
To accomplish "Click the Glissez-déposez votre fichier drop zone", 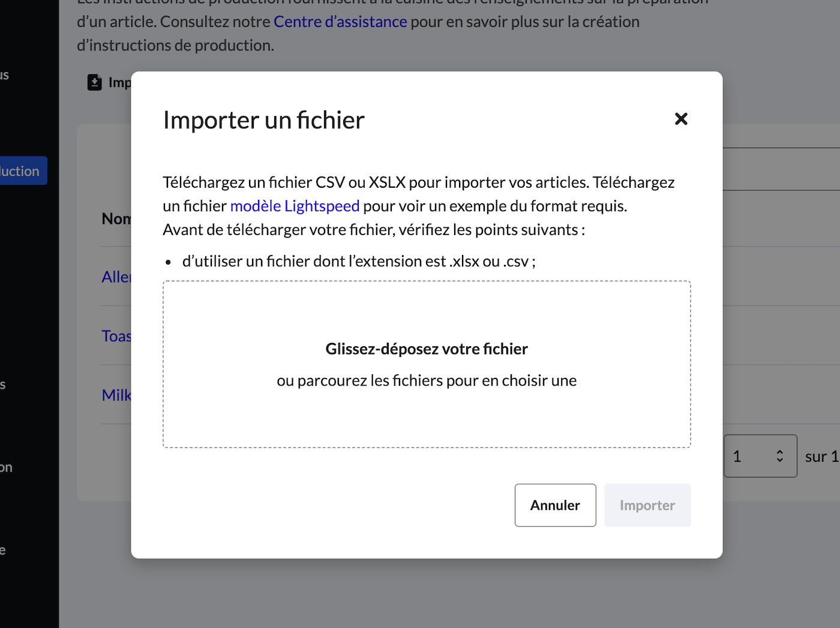I will 427,364.
